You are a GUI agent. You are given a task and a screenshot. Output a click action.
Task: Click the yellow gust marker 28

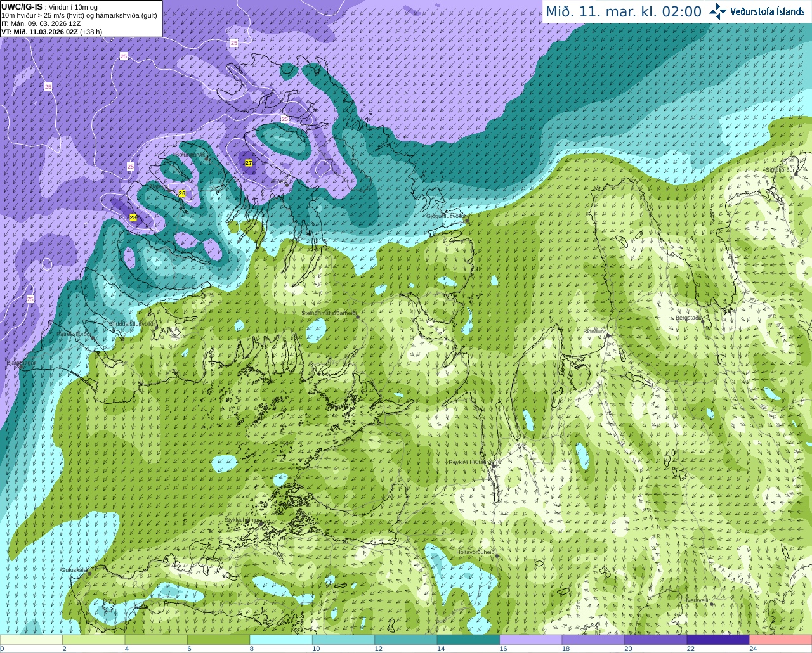133,217
